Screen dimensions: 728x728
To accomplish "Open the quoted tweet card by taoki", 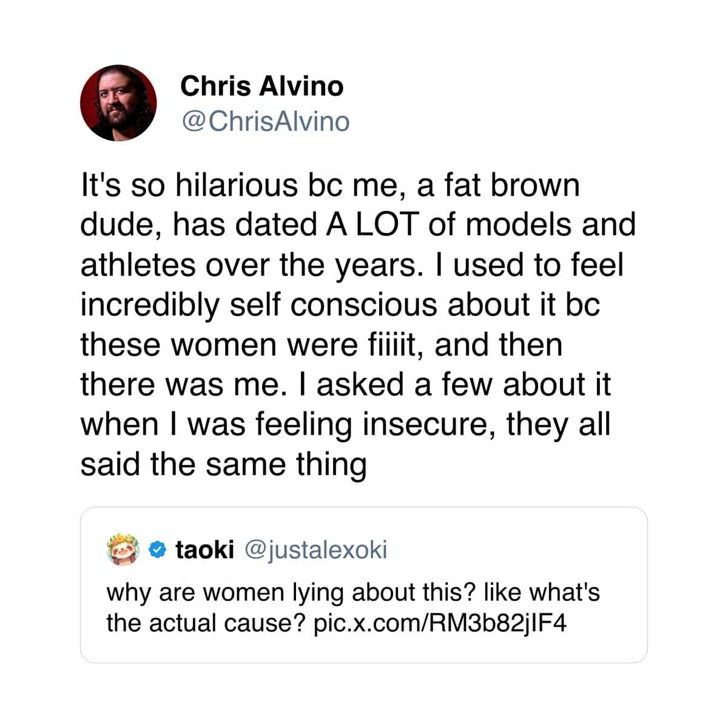I will point(364,585).
